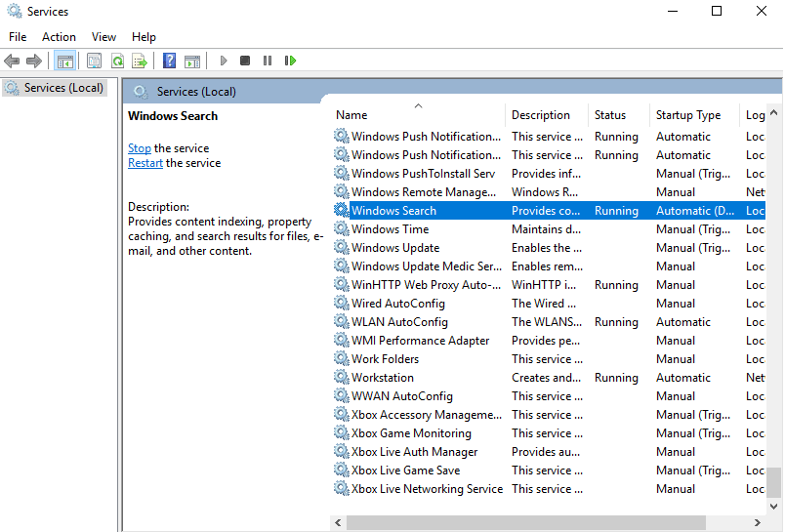Open the File menu
This screenshot has height=532, width=785.
18,37
